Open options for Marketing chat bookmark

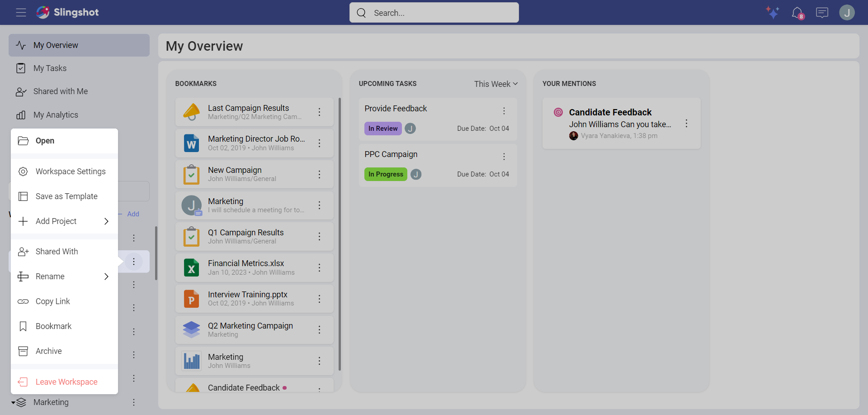tap(319, 205)
